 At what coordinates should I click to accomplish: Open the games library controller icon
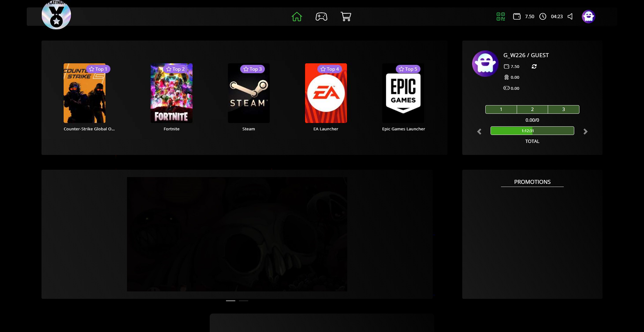(321, 17)
